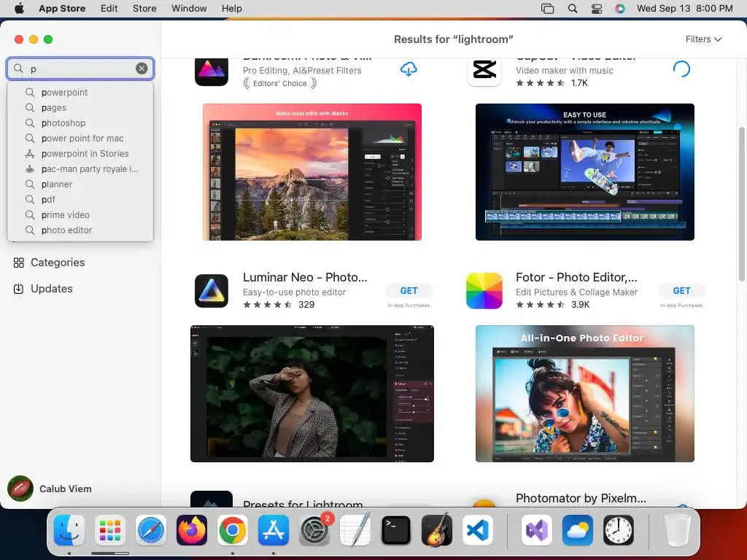Launch Google Chrome from the Dock
747x560 pixels.
[233, 530]
